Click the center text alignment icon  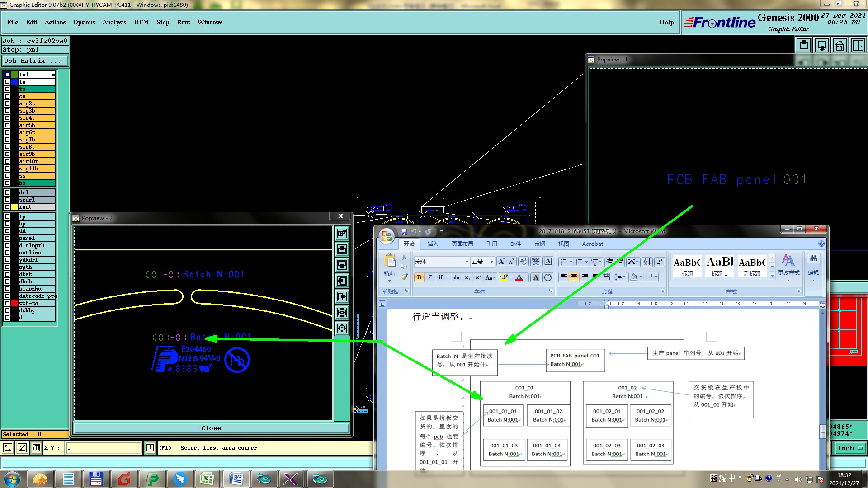[x=574, y=277]
